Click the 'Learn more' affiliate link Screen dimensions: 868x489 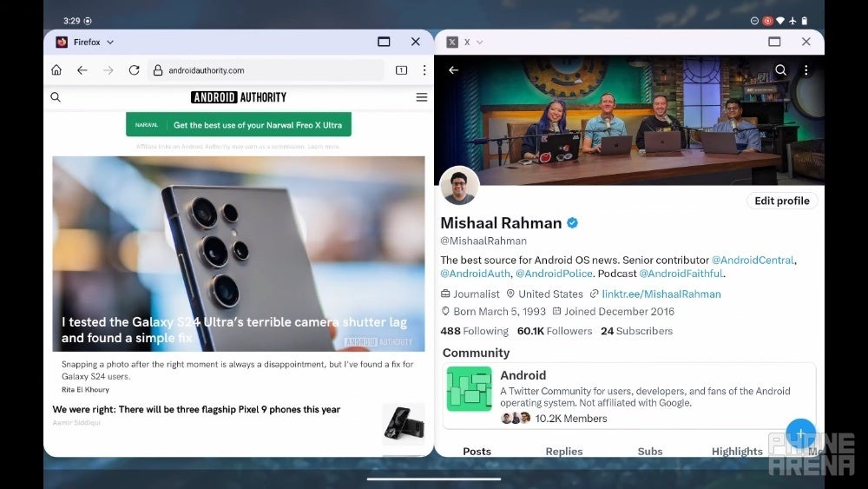[323, 146]
